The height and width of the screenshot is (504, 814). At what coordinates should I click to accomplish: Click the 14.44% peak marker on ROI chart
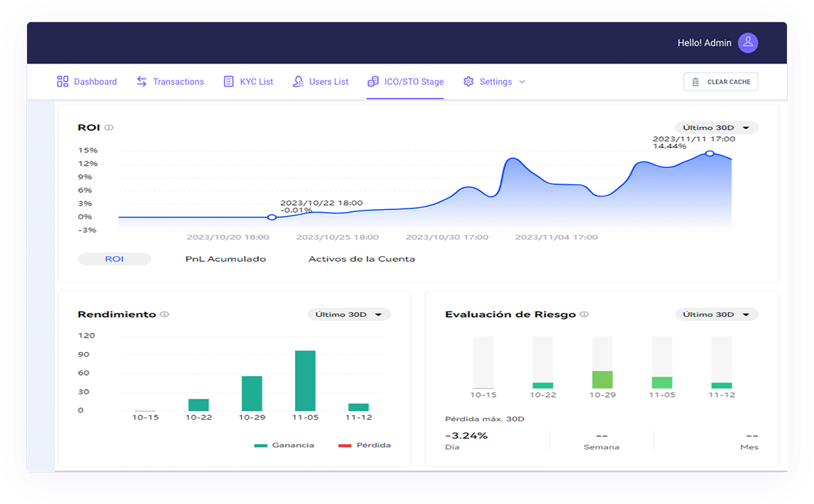(709, 153)
